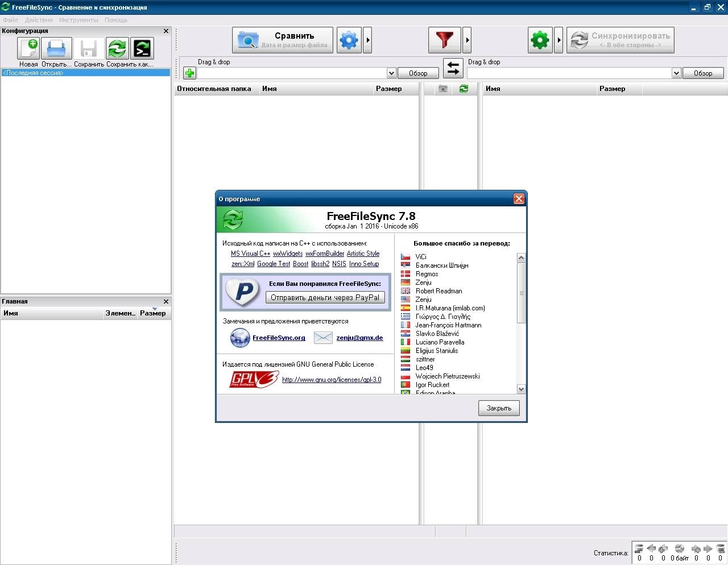Add a folder pair with green plus

coord(189,73)
